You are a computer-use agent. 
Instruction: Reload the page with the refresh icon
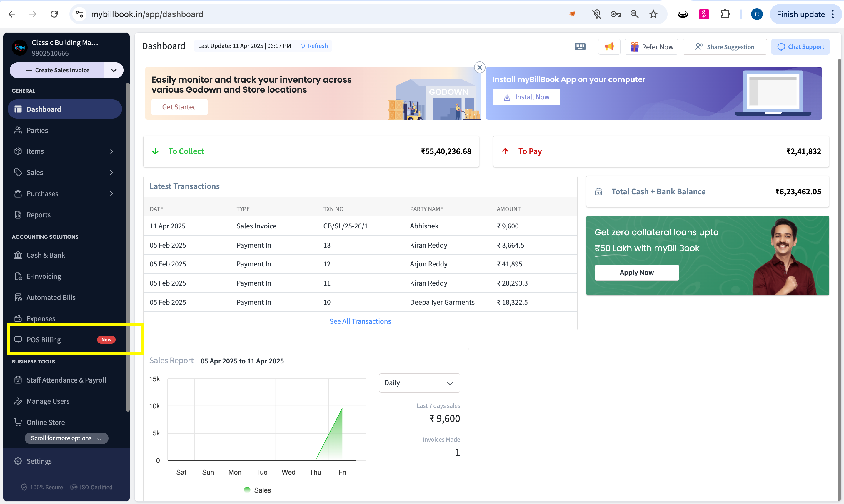pyautogui.click(x=54, y=14)
